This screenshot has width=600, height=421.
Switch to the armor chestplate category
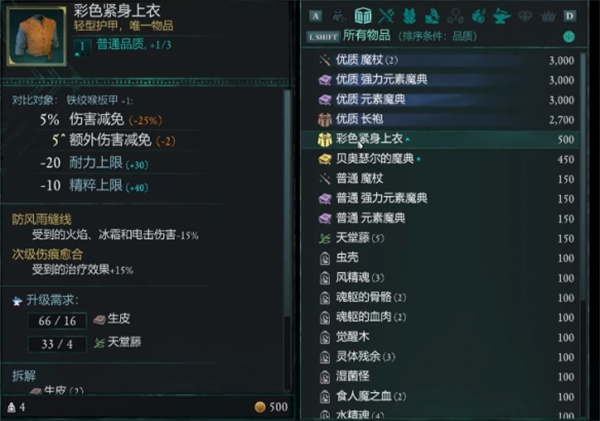[x=409, y=16]
